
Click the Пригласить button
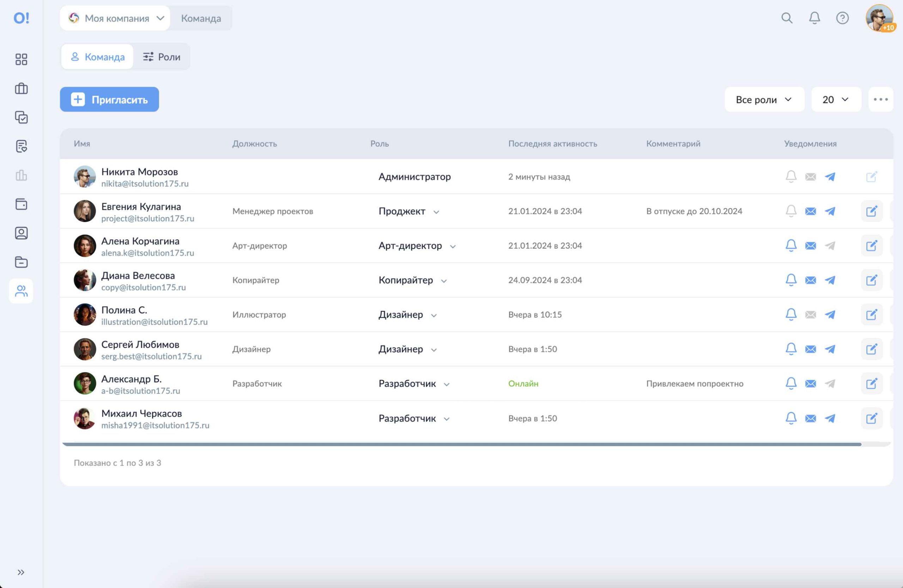pos(109,99)
